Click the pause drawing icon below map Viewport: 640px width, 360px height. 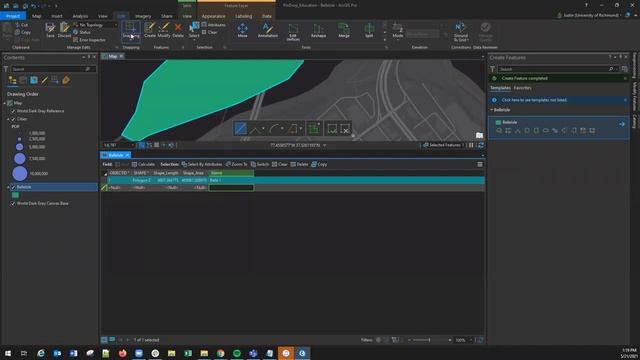[x=471, y=145]
